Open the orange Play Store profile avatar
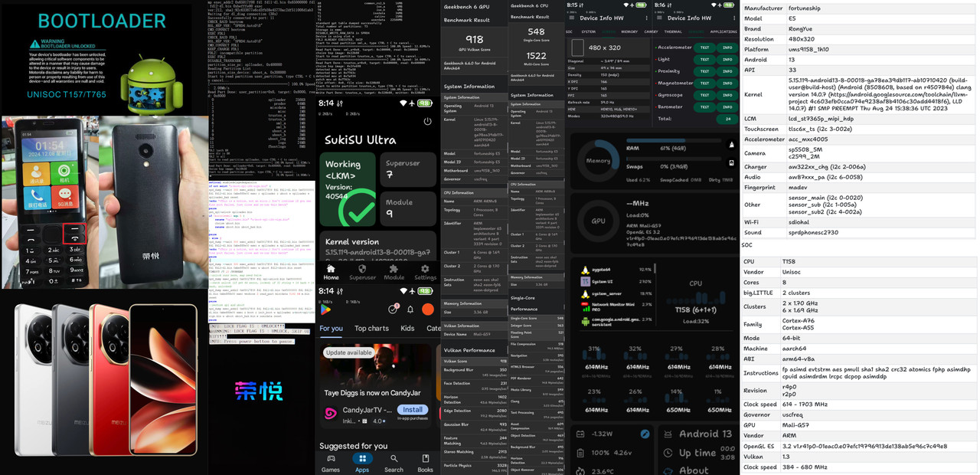This screenshot has width=980, height=475. (x=430, y=309)
